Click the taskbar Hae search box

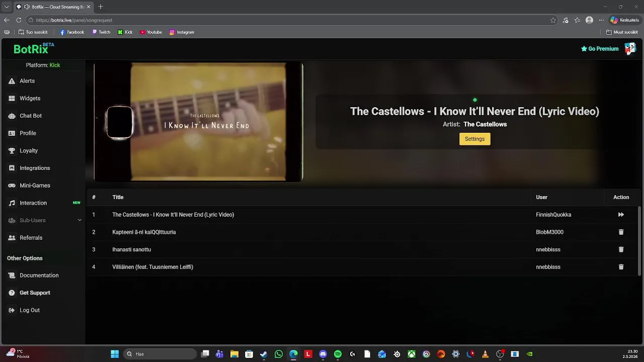159,354
